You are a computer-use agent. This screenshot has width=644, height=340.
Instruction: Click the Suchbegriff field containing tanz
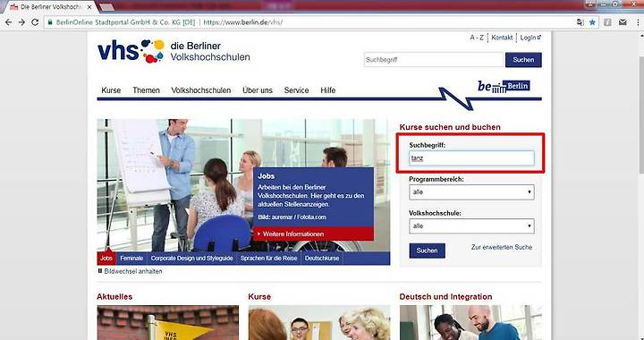471,158
